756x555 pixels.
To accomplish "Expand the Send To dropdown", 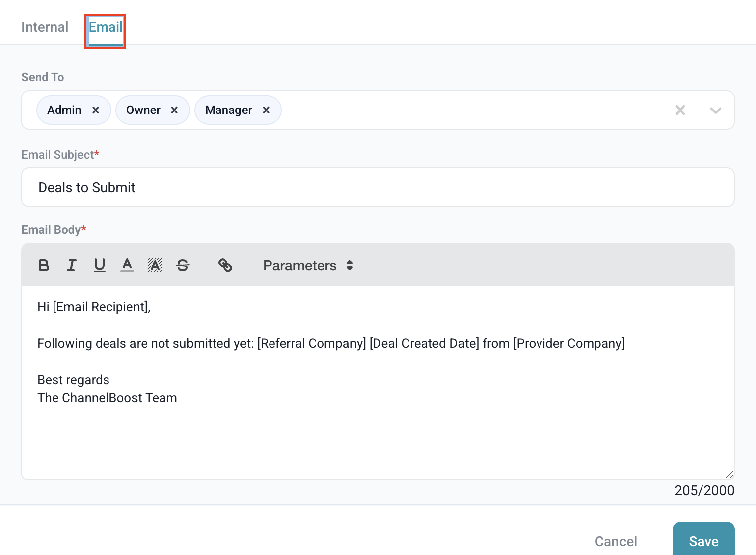I will [715, 110].
